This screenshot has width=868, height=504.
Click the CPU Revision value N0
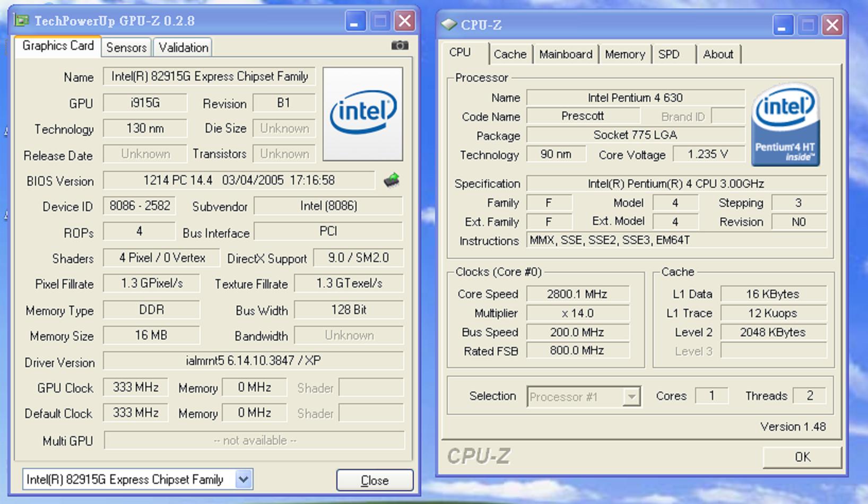coord(799,222)
